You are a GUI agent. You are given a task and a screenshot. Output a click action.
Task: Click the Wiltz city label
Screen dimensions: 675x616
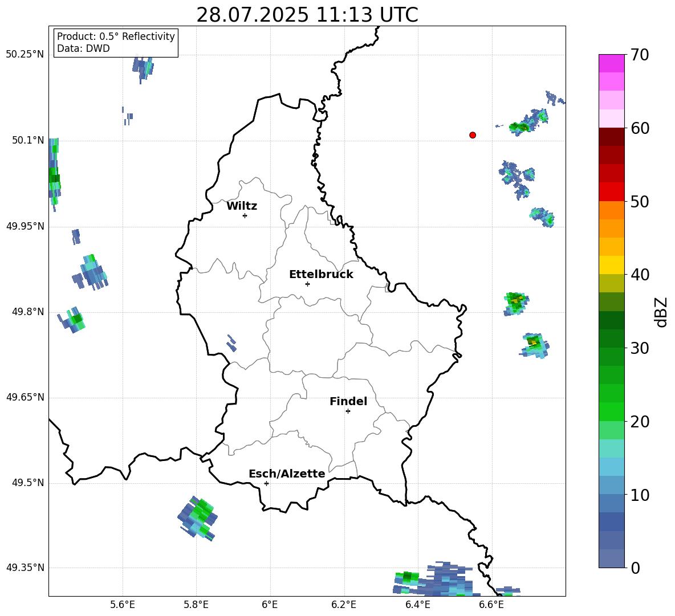pos(242,206)
